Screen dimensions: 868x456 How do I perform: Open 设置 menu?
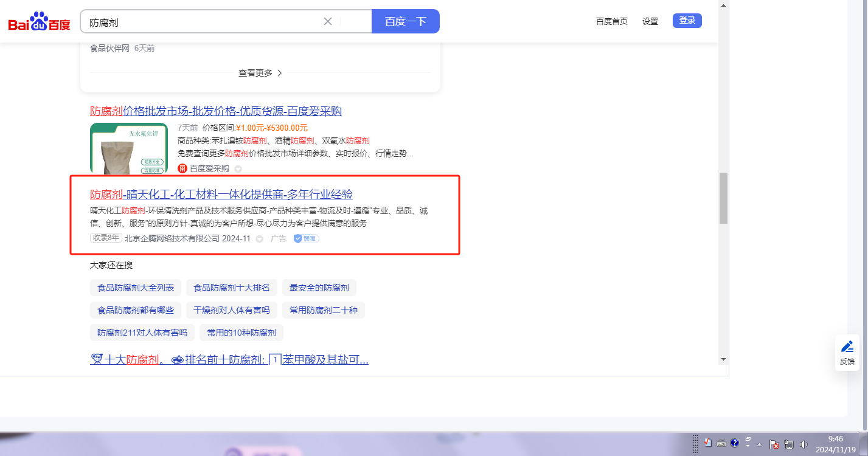[x=650, y=21]
